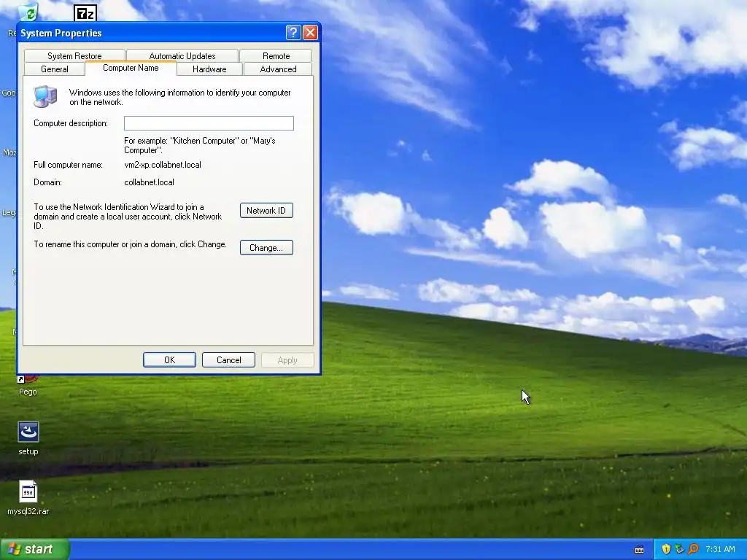The height and width of the screenshot is (560, 747).
Task: Open the Hardware tab
Action: tap(209, 69)
